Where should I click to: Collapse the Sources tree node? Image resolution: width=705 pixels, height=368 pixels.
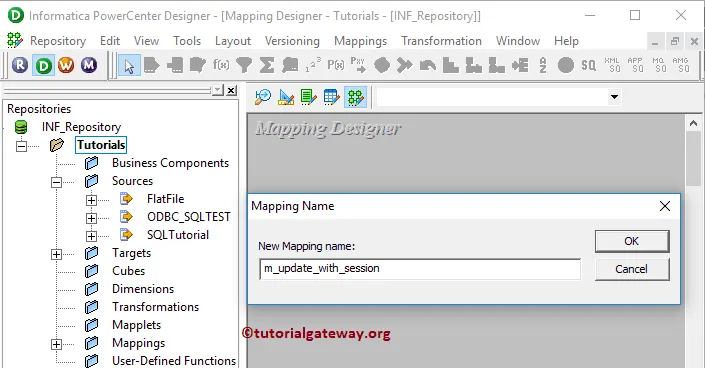point(56,182)
